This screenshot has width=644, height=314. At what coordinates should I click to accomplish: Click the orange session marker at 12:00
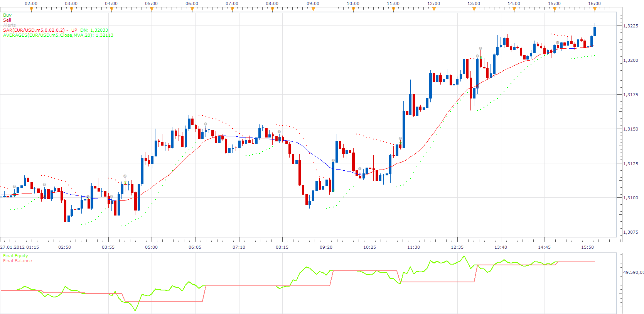click(434, 9)
